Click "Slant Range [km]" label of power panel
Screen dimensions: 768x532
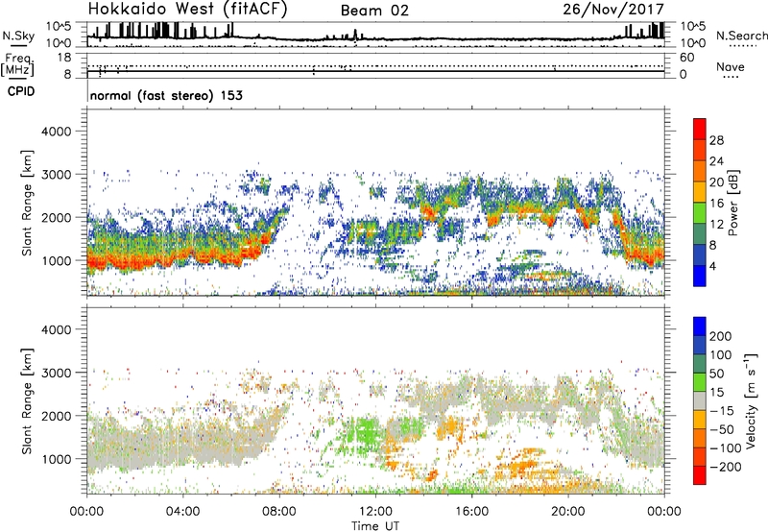point(27,203)
